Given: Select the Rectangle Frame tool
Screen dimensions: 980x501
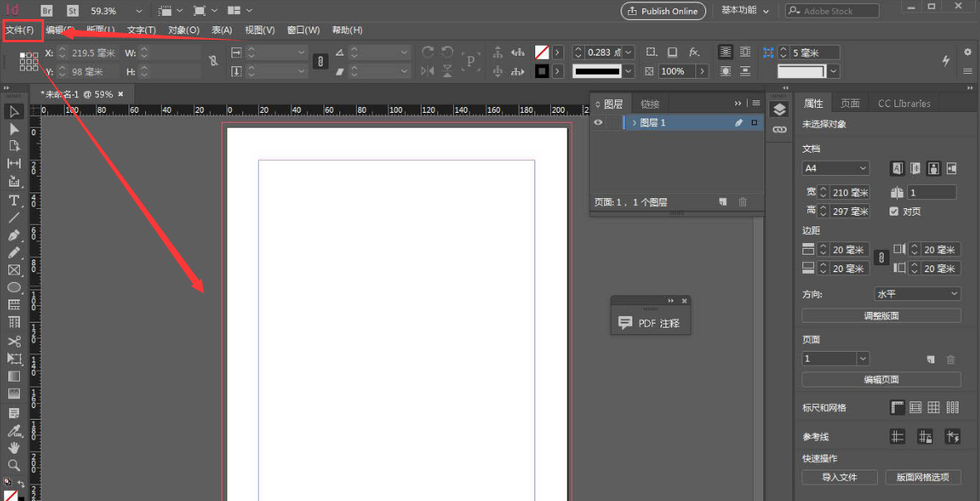Looking at the screenshot, I should click(14, 270).
